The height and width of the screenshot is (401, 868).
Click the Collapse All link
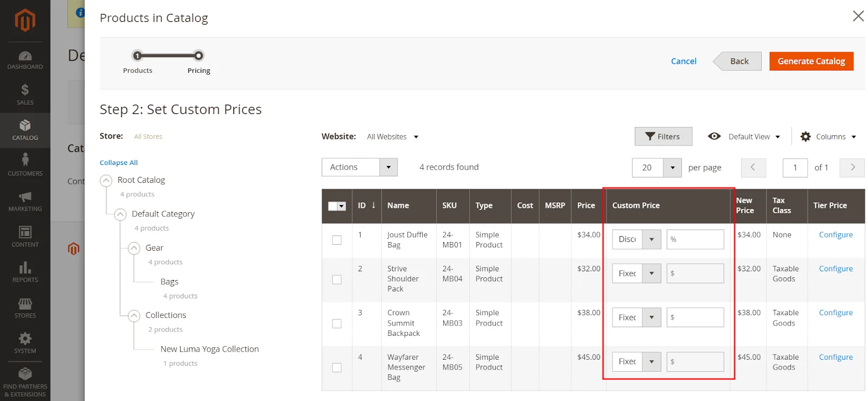coord(119,163)
